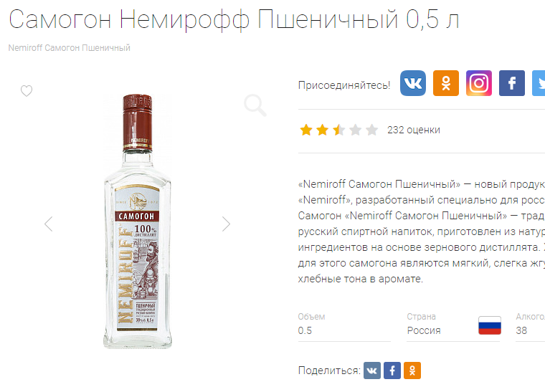
Task: Open the Twitter social icon
Action: [539, 83]
